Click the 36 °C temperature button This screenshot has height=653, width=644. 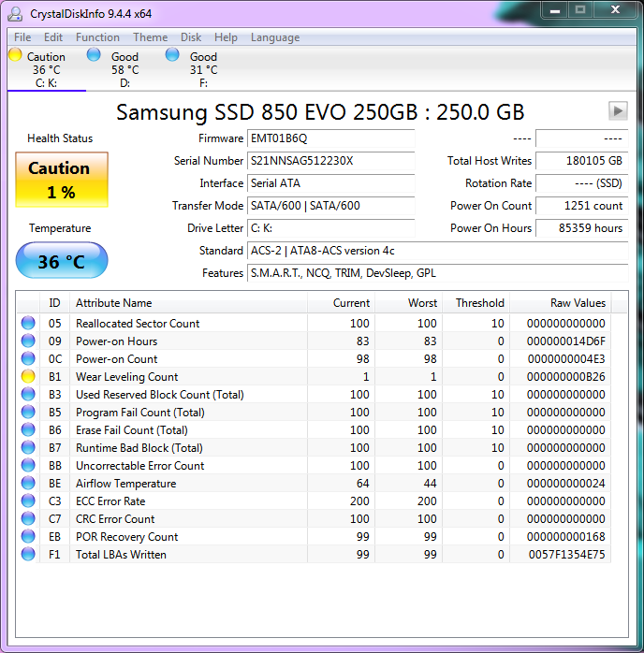click(x=62, y=260)
